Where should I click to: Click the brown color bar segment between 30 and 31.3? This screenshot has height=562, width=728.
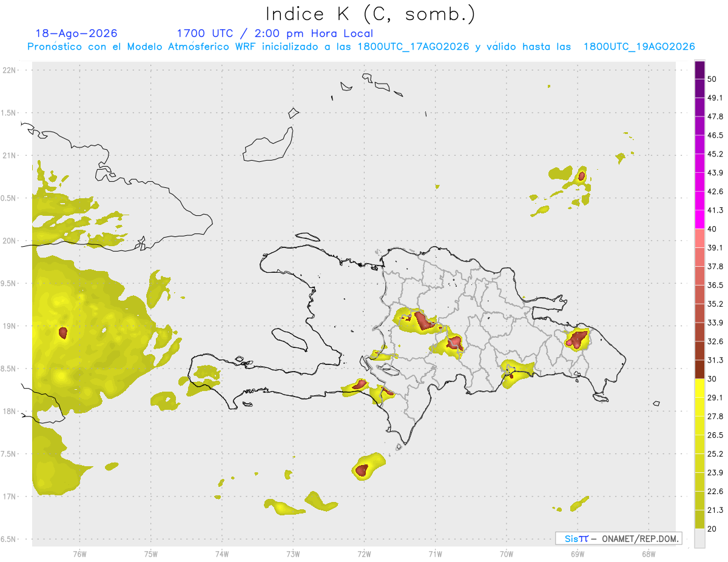[700, 370]
